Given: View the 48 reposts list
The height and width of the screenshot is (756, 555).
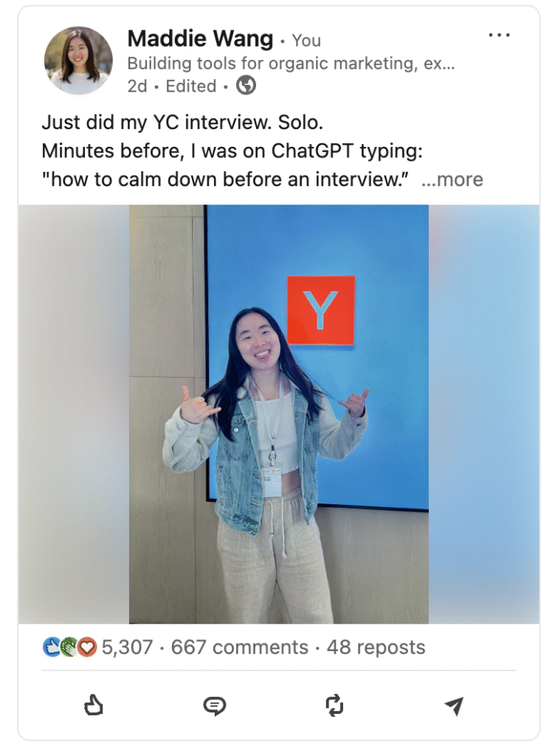Looking at the screenshot, I should (x=376, y=647).
